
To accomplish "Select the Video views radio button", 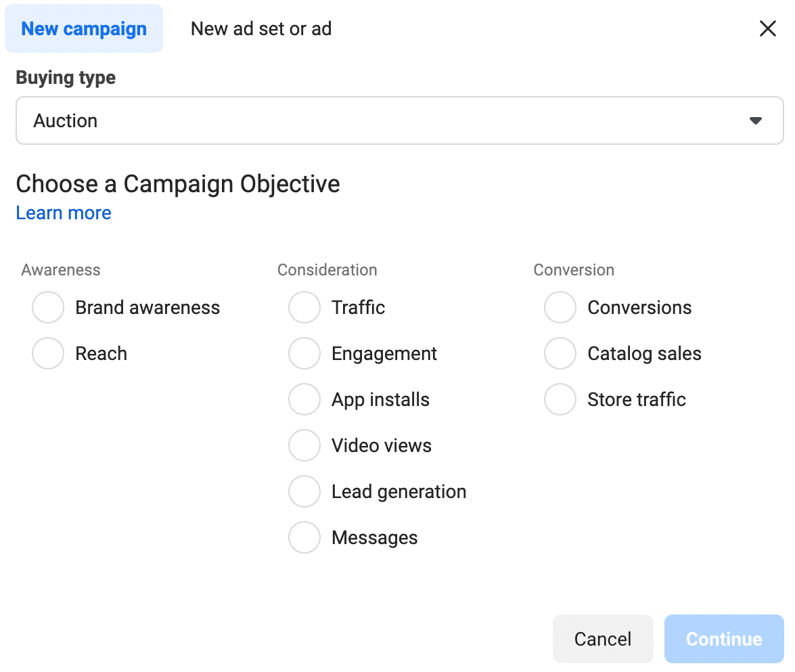I will tap(304, 446).
